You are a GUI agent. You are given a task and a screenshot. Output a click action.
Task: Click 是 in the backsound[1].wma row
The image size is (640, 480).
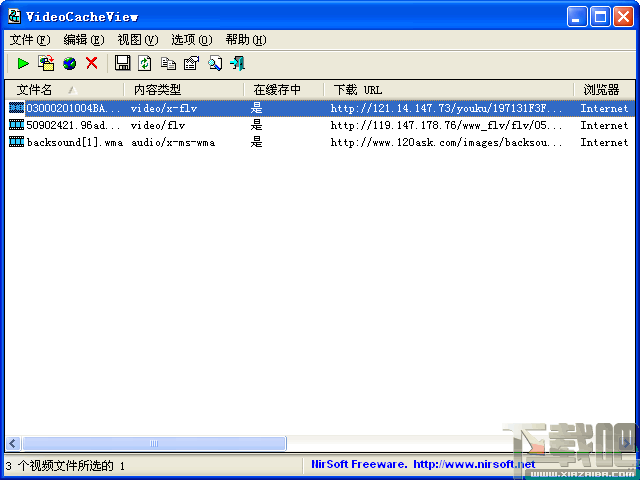256,142
